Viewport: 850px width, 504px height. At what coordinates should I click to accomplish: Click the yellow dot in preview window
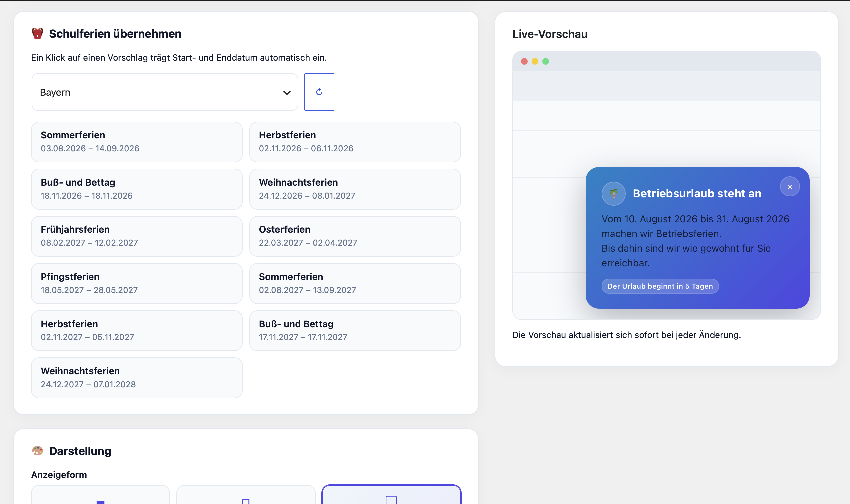(535, 61)
